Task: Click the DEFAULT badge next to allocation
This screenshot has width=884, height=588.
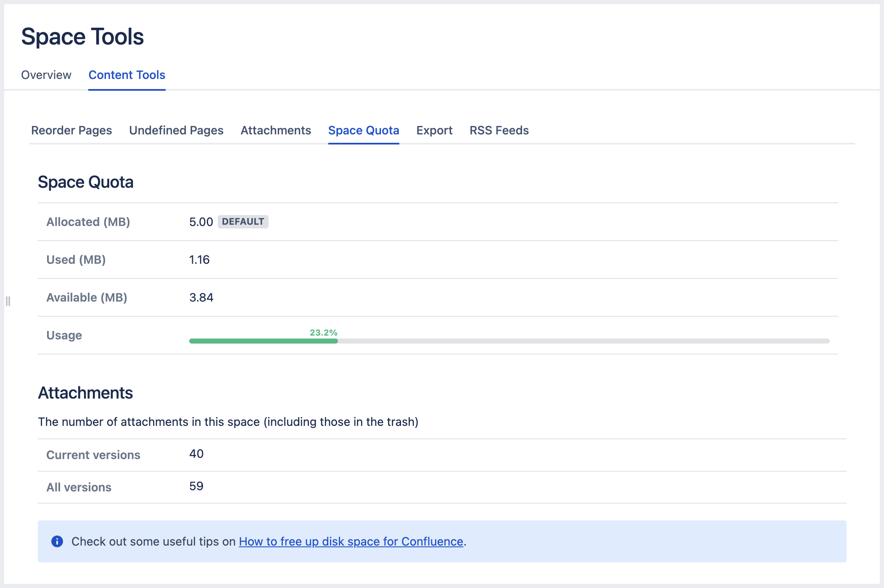Action: (243, 222)
